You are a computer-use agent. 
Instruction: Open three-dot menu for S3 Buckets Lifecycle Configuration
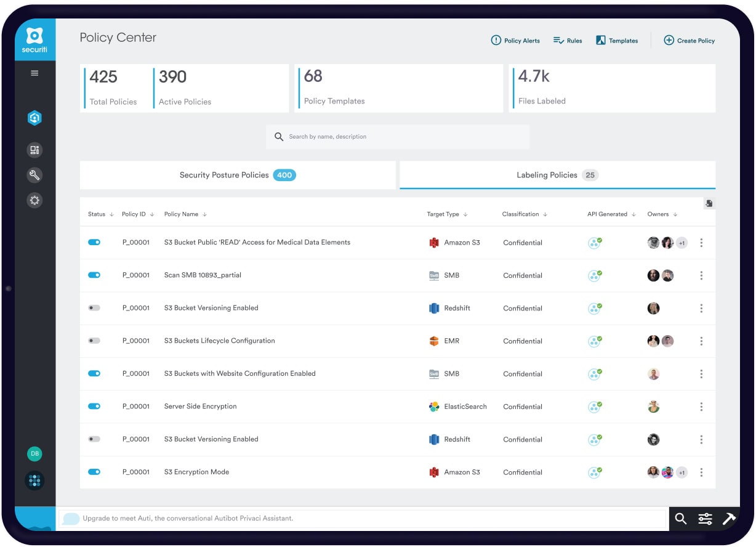701,341
